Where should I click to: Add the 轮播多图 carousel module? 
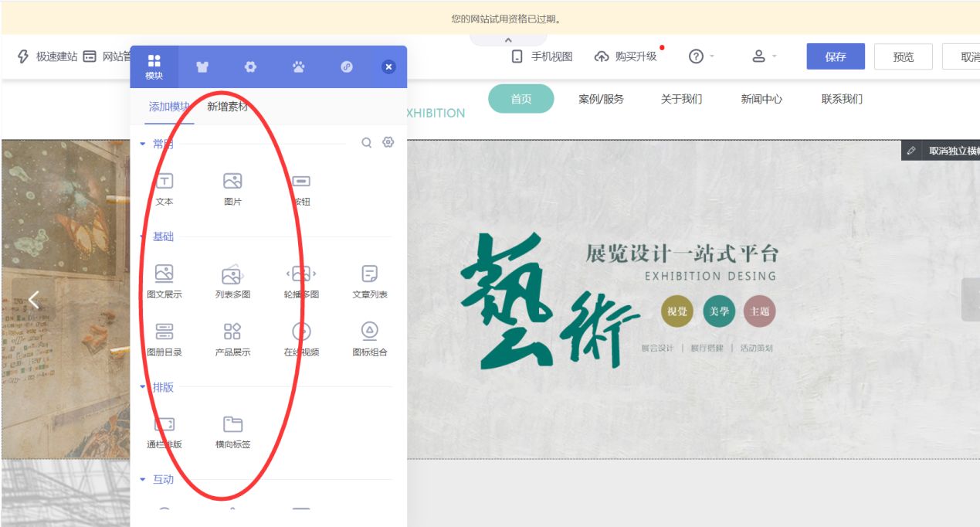(x=301, y=281)
